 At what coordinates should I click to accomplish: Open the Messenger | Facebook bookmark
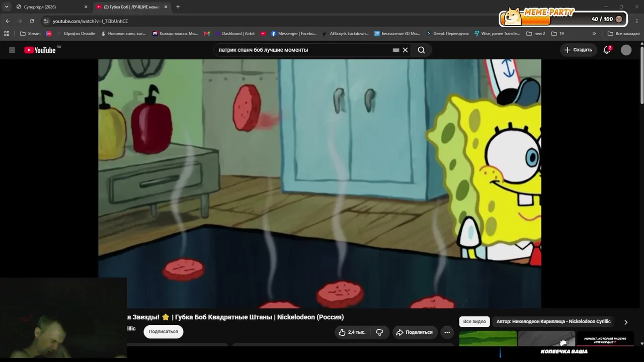(x=294, y=34)
